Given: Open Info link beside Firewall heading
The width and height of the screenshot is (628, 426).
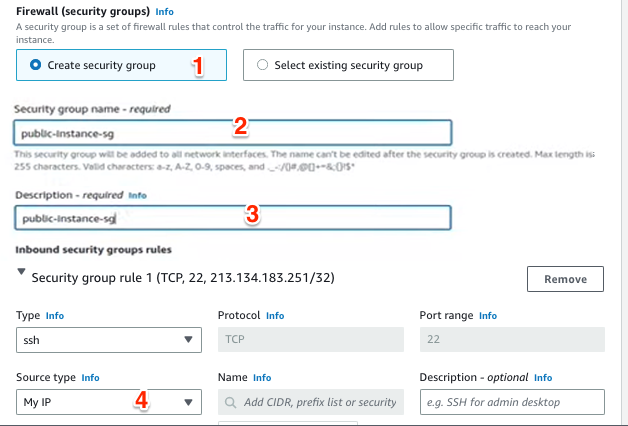Looking at the screenshot, I should click(164, 12).
